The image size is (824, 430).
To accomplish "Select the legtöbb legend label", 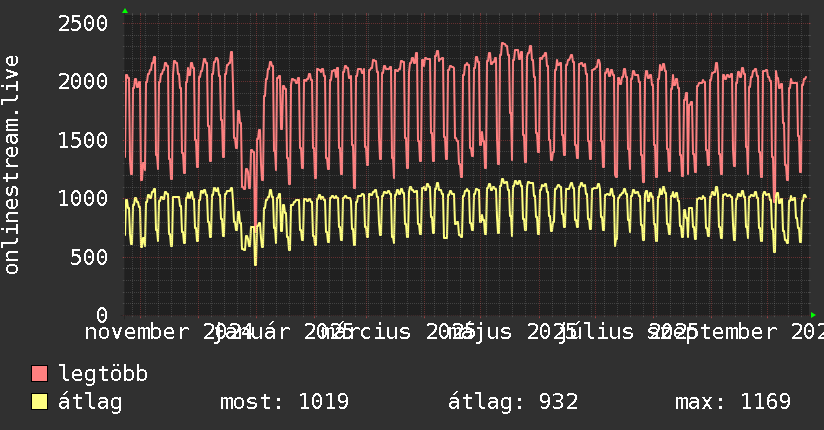I will click(103, 374).
